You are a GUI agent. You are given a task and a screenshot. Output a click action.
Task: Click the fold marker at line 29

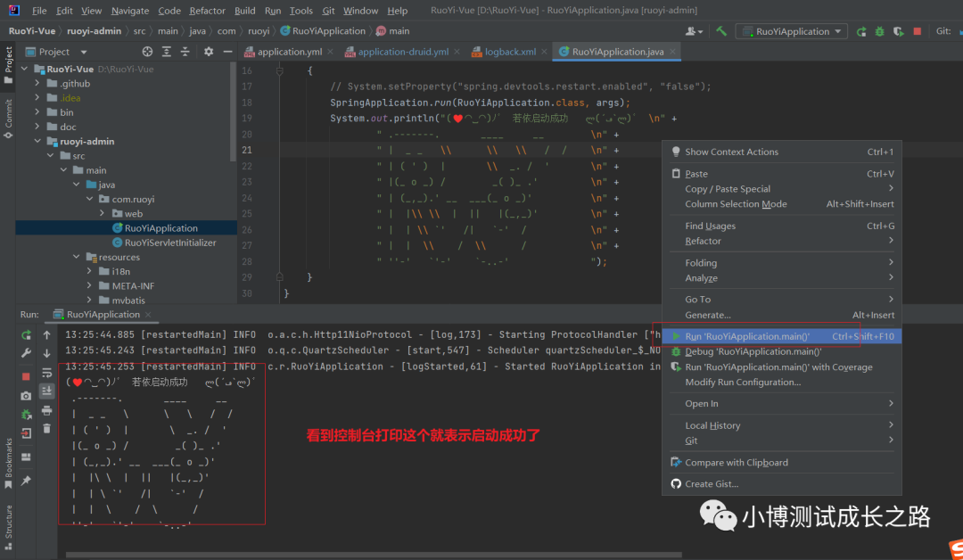point(279,277)
